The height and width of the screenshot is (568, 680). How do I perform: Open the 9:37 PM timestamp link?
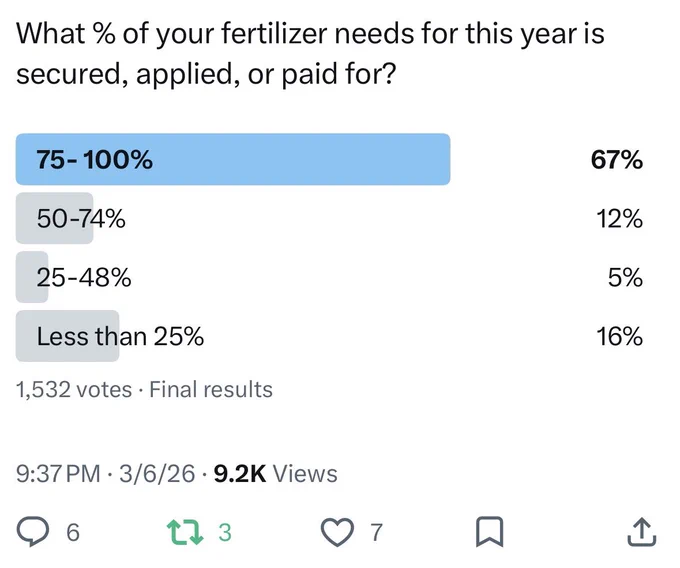tap(58, 473)
